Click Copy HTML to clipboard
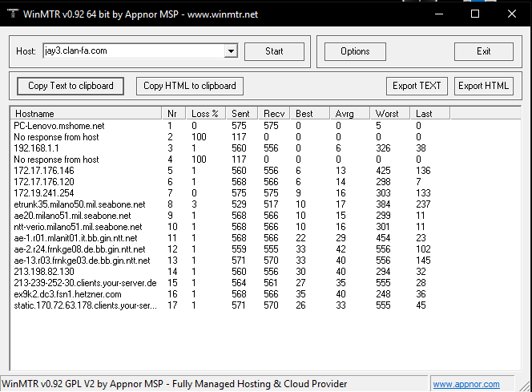This screenshot has width=532, height=392. click(x=190, y=87)
